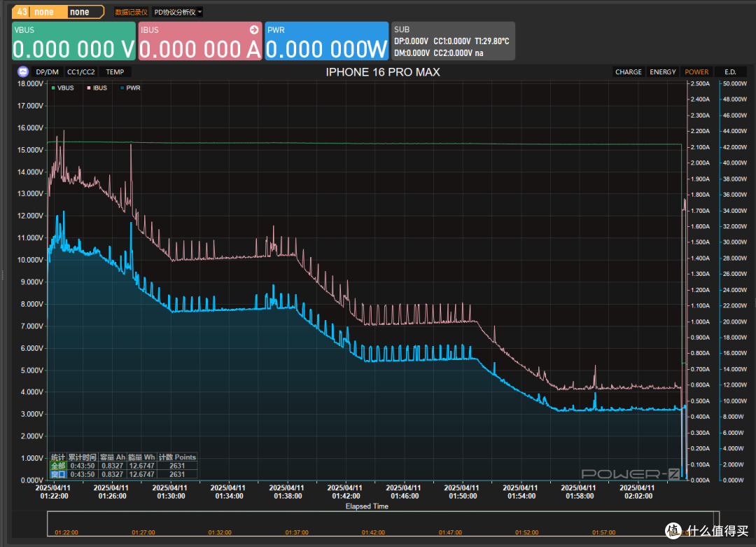
Task: Click the 50.000W power axis label
Action: 735,83
